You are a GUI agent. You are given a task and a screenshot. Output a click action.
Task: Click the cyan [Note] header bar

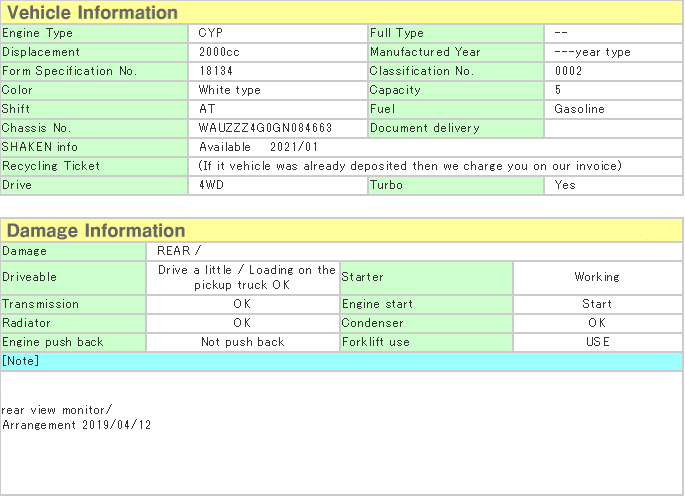point(340,361)
